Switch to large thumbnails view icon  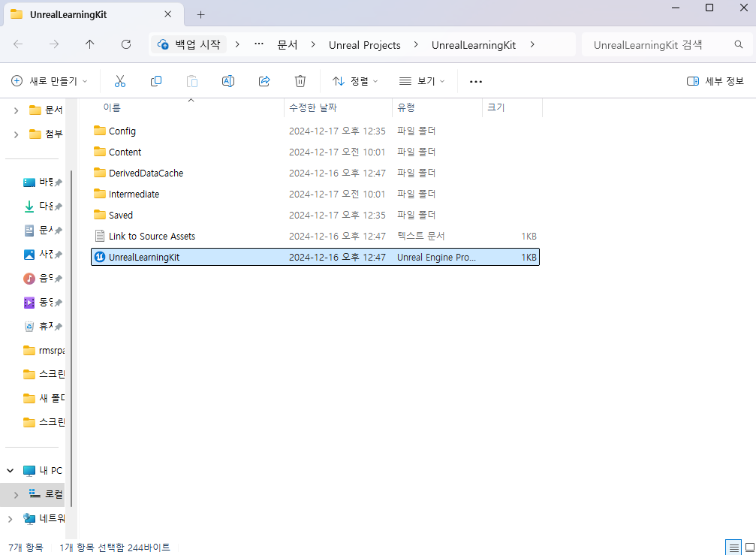pos(750,547)
